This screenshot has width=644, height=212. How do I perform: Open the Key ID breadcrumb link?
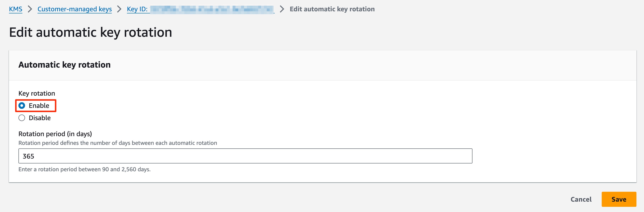[138, 9]
